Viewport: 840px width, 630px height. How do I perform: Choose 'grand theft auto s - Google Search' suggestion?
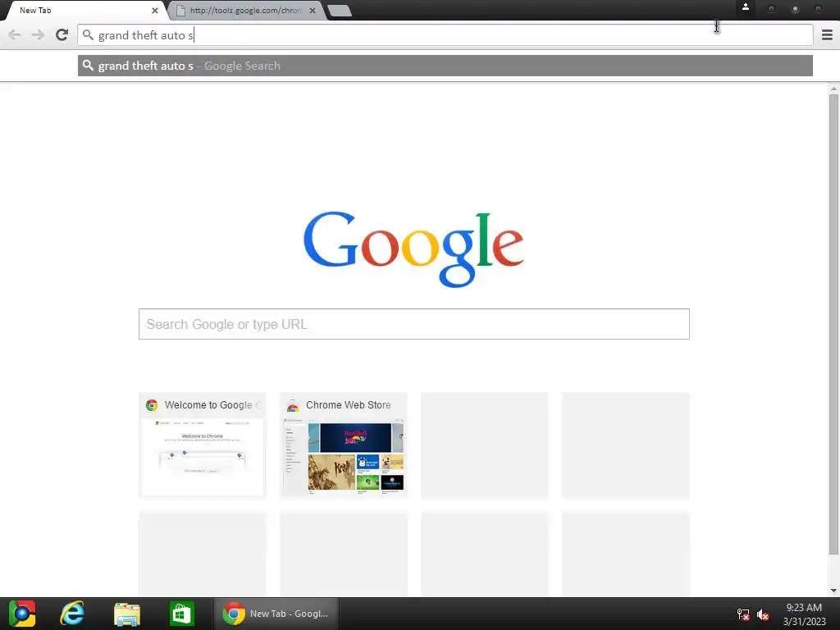445,66
